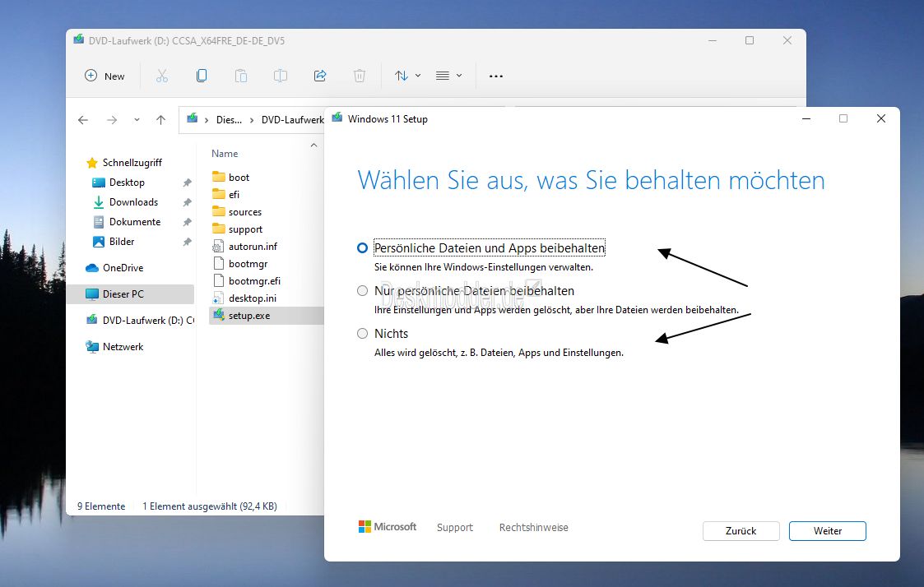Select 'Persönliche Dateien und Apps beibehalten' radio

pos(362,247)
